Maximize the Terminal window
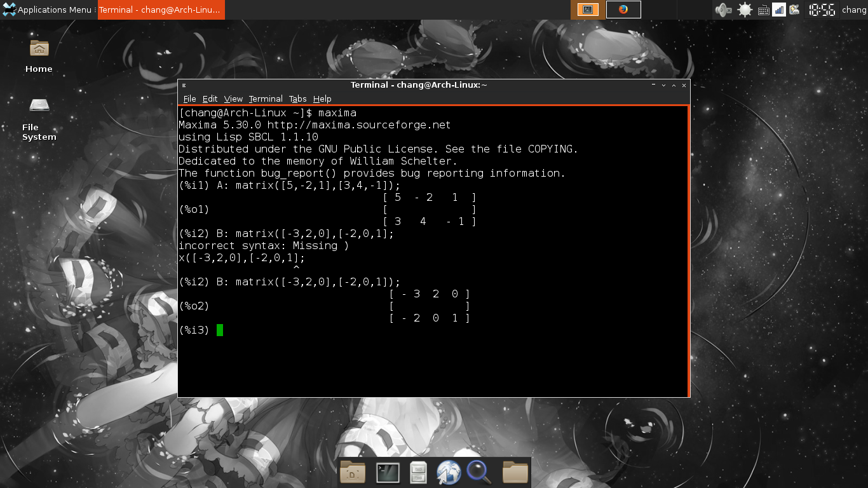The height and width of the screenshot is (488, 868). point(674,85)
